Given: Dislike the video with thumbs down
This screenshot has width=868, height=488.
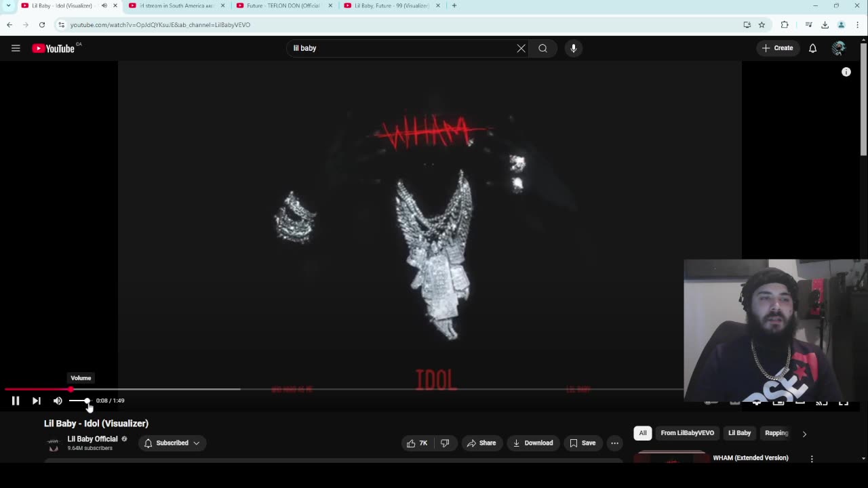Looking at the screenshot, I should (x=445, y=443).
